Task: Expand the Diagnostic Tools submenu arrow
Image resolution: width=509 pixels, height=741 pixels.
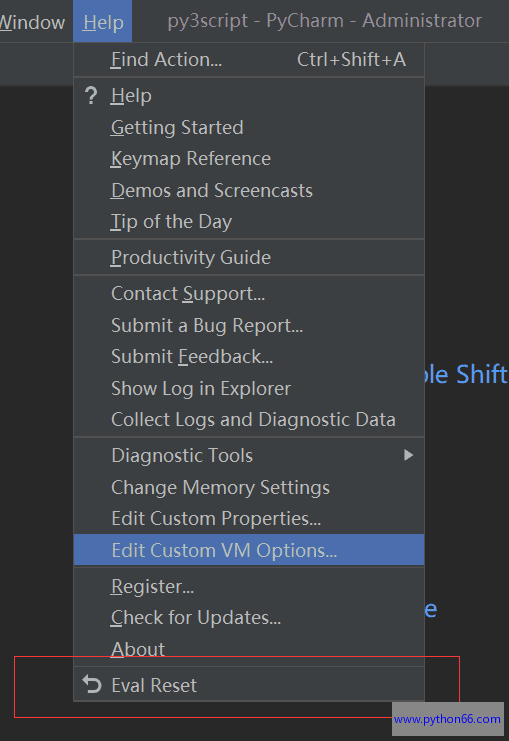Action: (409, 455)
